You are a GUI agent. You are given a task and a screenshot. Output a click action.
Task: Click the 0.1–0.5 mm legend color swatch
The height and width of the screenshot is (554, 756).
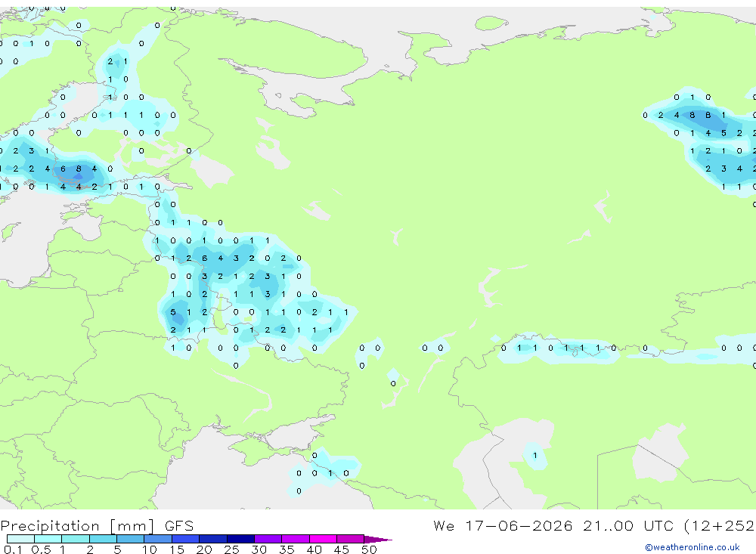click(20, 539)
